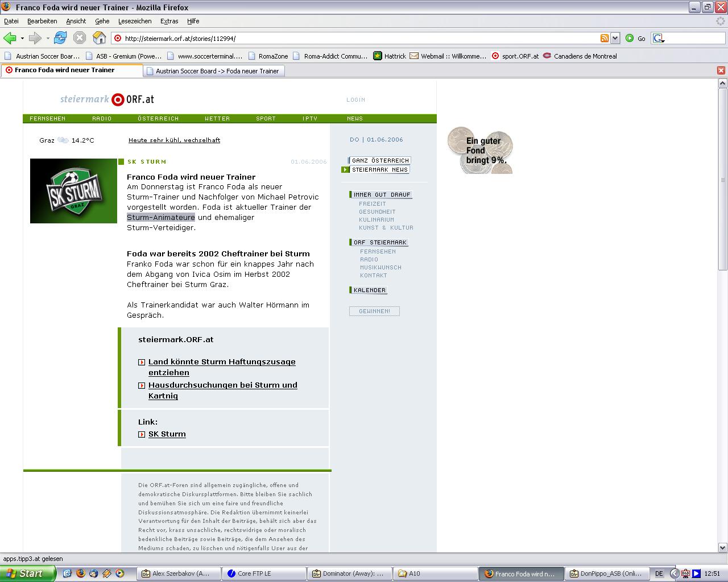
Task: Close the current tab with red X
Action: click(x=721, y=70)
